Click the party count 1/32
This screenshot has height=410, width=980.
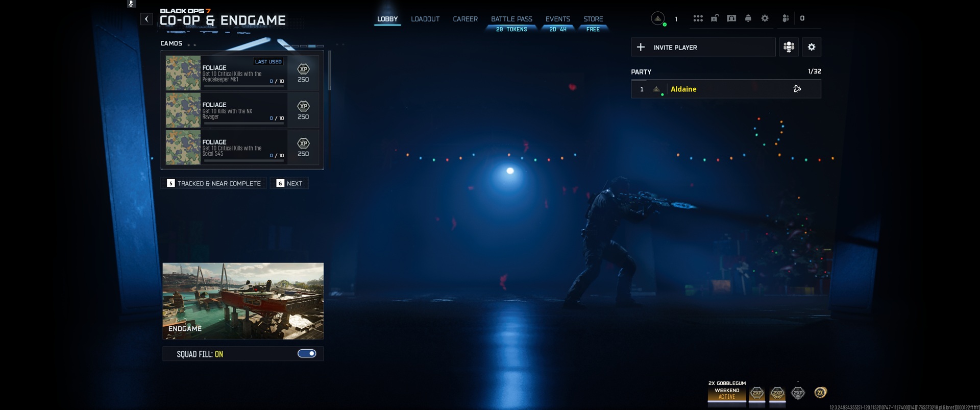tap(815, 71)
